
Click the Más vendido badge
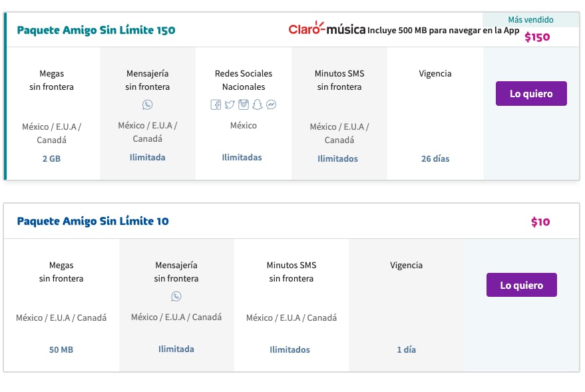(530, 19)
